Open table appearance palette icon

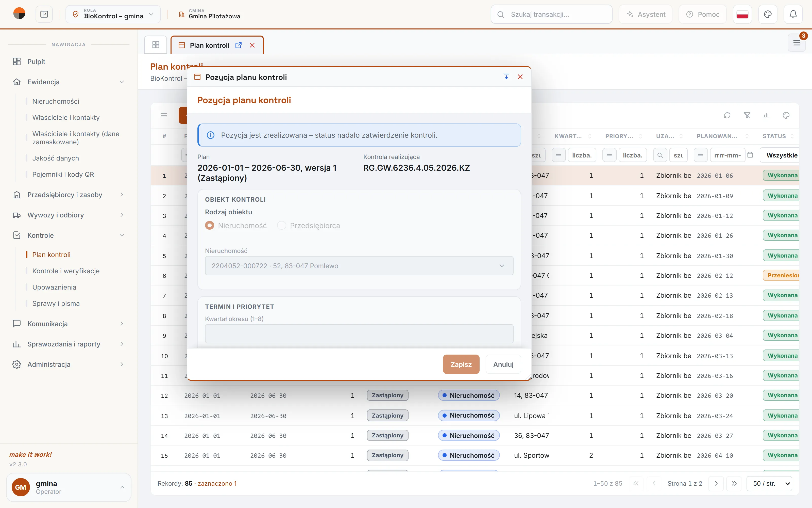coord(786,116)
